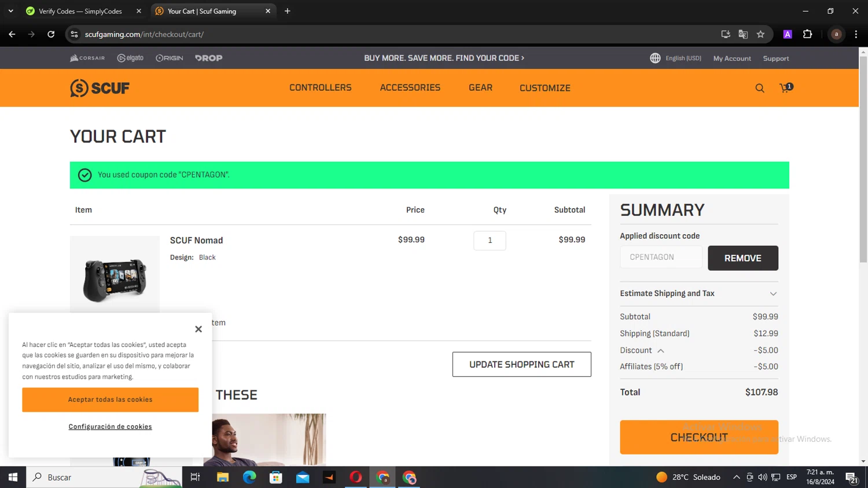The width and height of the screenshot is (868, 488).
Task: Click the globe language icon
Action: coord(655,58)
